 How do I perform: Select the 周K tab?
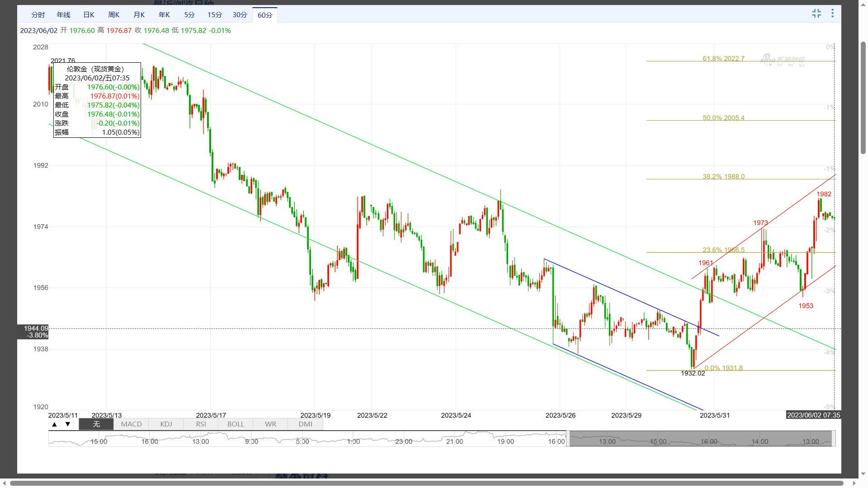(114, 15)
